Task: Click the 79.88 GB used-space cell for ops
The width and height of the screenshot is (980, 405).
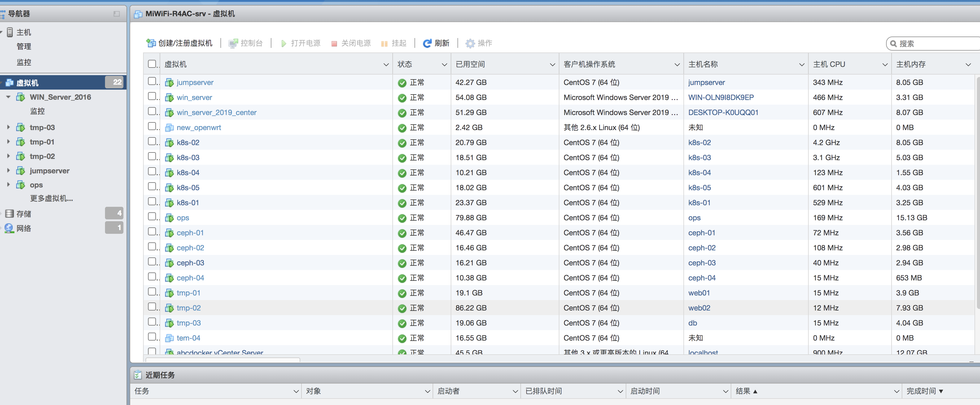Action: click(471, 218)
